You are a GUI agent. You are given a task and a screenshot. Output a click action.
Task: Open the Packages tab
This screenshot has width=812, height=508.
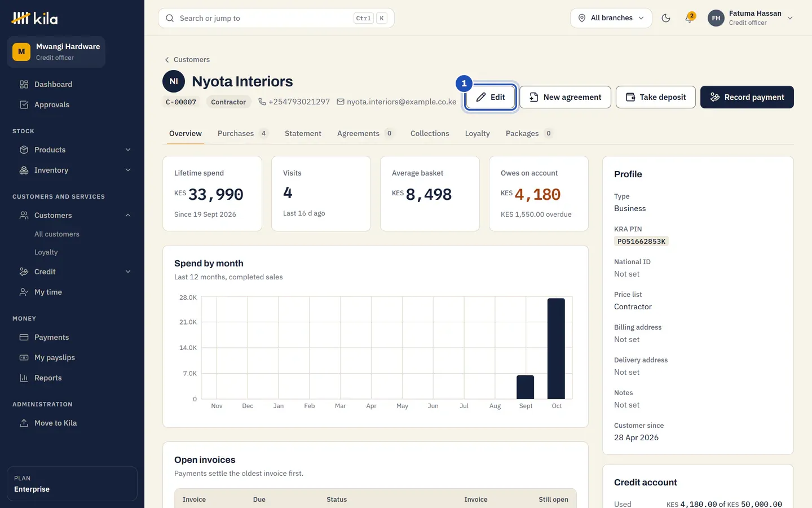click(529, 133)
